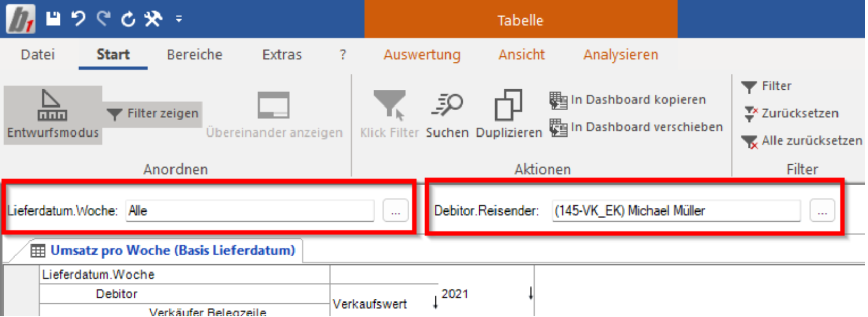
Task: Click the Anordnen group label
Action: [176, 169]
